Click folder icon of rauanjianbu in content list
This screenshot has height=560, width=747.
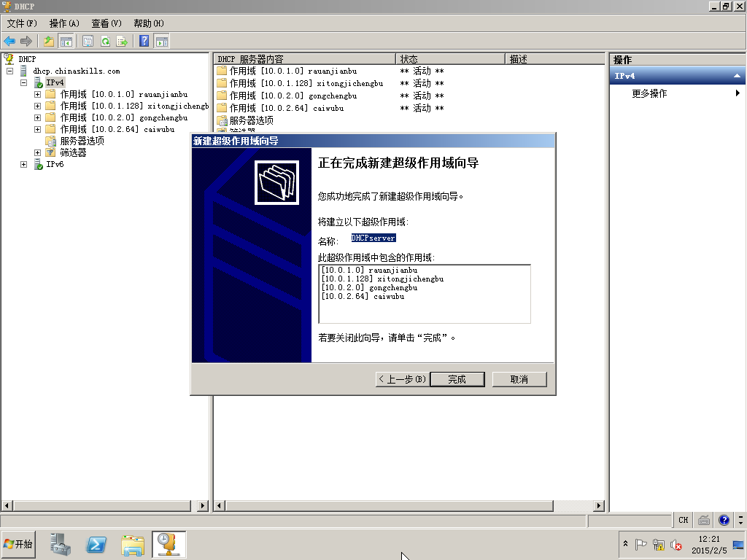tap(222, 71)
